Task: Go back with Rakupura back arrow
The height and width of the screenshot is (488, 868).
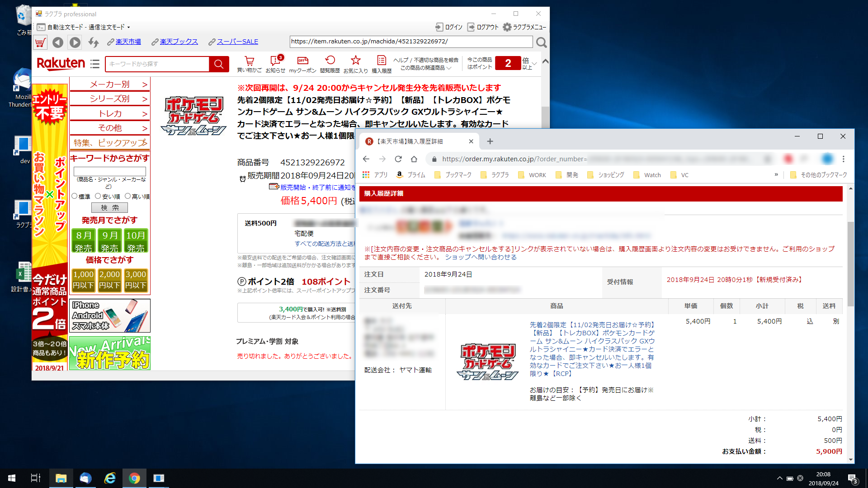Action: [x=58, y=42]
